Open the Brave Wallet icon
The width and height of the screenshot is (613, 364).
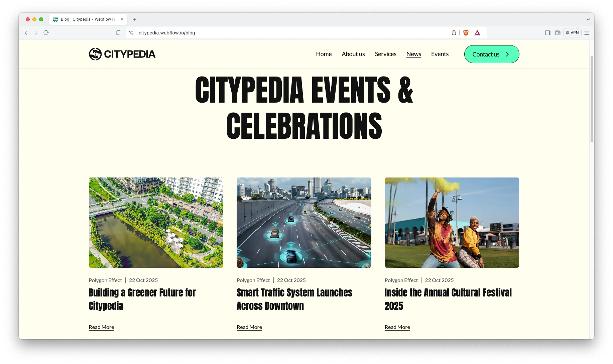click(x=558, y=33)
